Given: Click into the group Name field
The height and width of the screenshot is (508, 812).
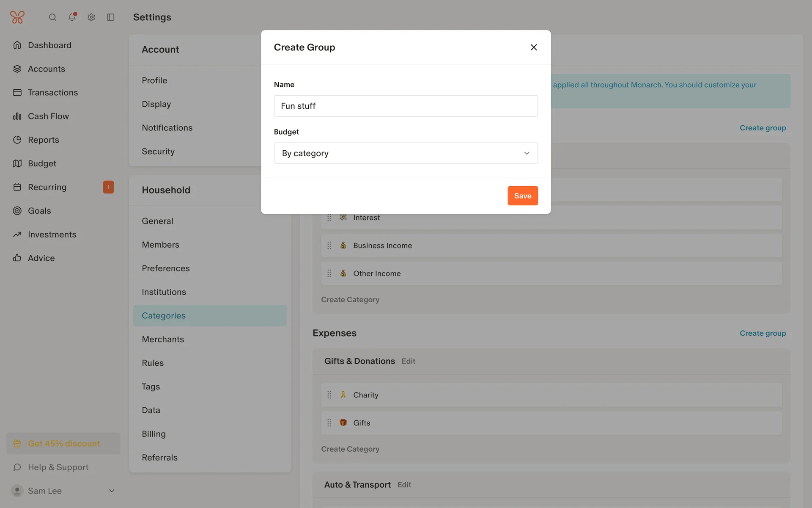Looking at the screenshot, I should coord(406,106).
